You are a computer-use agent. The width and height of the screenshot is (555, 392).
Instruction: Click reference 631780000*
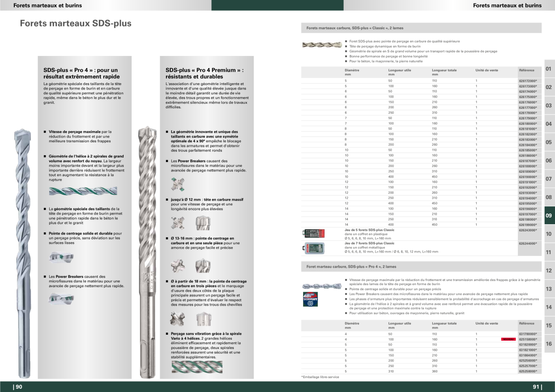[528, 334]
